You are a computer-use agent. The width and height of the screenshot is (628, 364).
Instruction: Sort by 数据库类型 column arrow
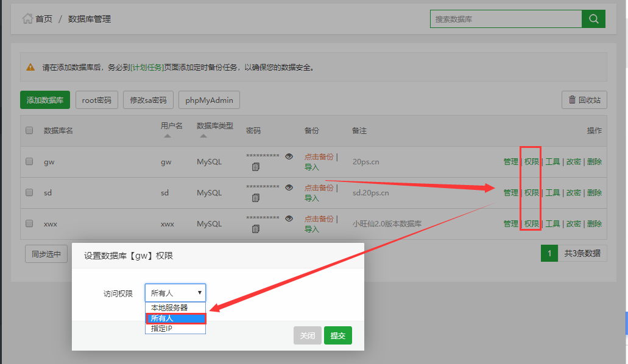pos(203,136)
